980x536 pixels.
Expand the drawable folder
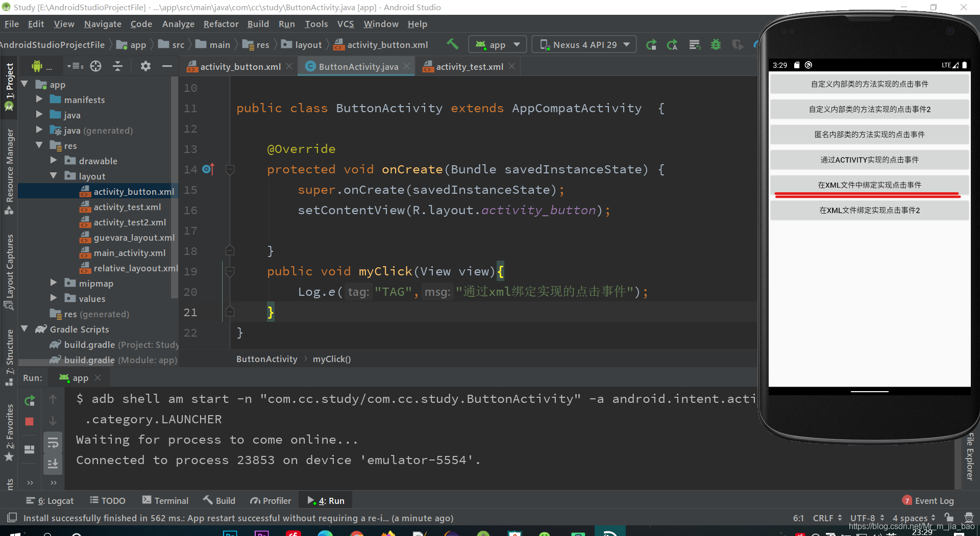pos(54,160)
